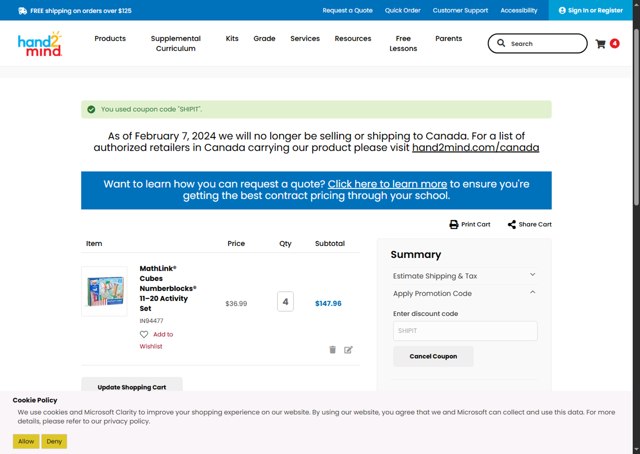
Task: Open the Grade menu
Action: click(x=264, y=38)
